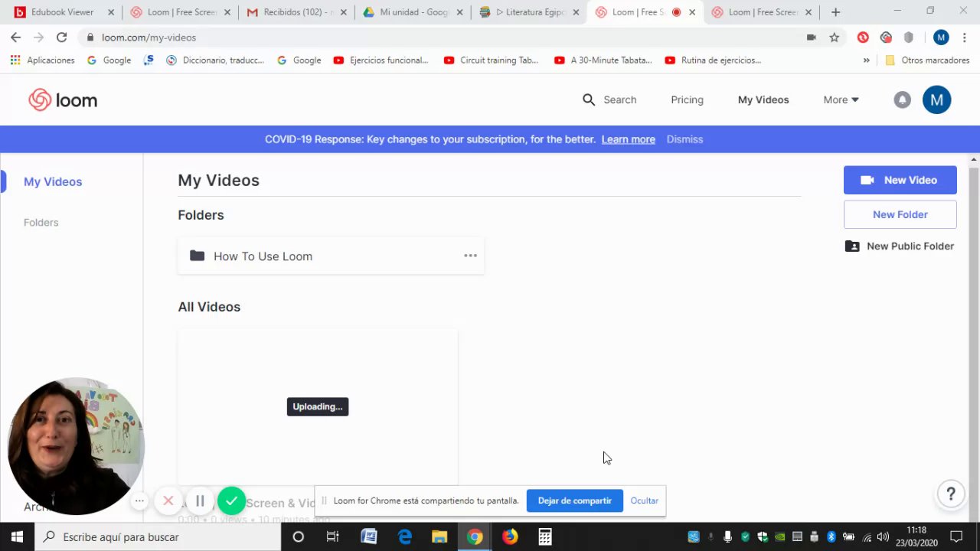Screen dimensions: 980x551
Task: Click the webcam preview bubble
Action: [75, 446]
